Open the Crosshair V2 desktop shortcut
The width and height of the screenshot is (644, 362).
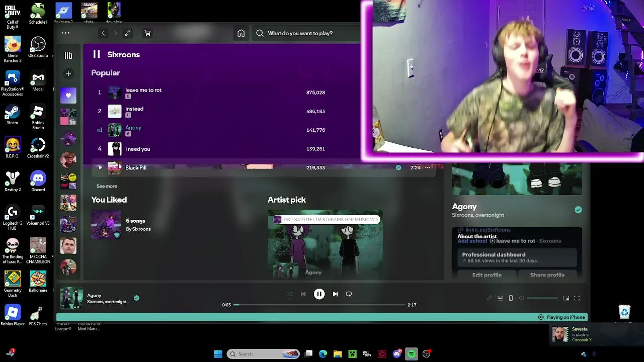[38, 148]
